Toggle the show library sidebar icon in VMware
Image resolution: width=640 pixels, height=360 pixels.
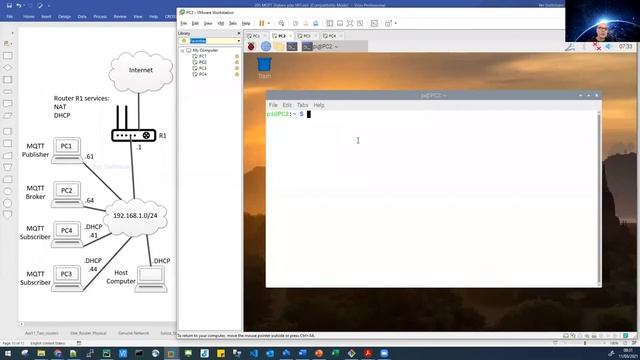tap(330, 23)
